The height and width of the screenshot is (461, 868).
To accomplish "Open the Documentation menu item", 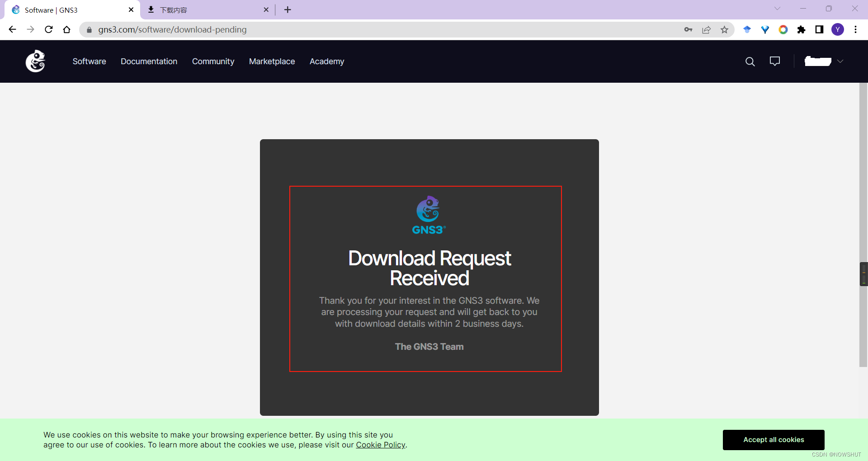I will 149,61.
